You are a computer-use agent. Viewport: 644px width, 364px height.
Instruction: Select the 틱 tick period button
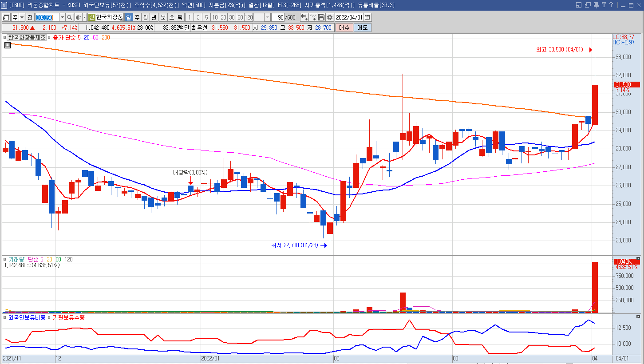pos(180,17)
